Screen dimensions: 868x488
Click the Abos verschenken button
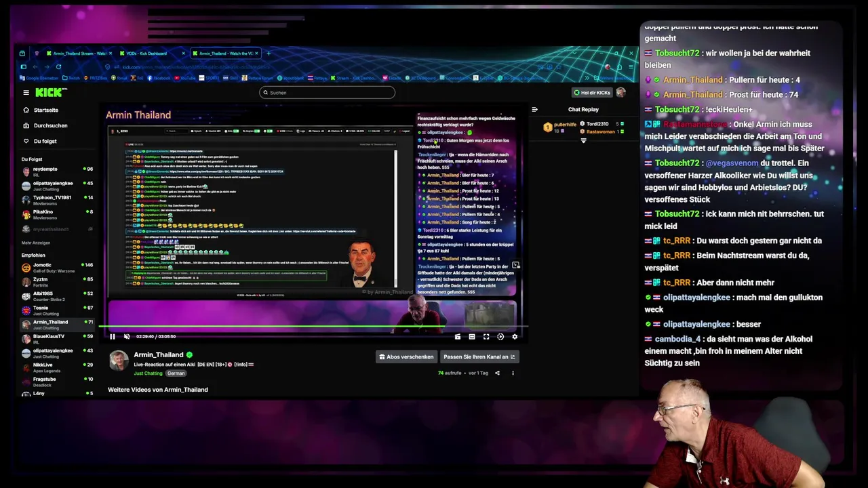pos(406,357)
